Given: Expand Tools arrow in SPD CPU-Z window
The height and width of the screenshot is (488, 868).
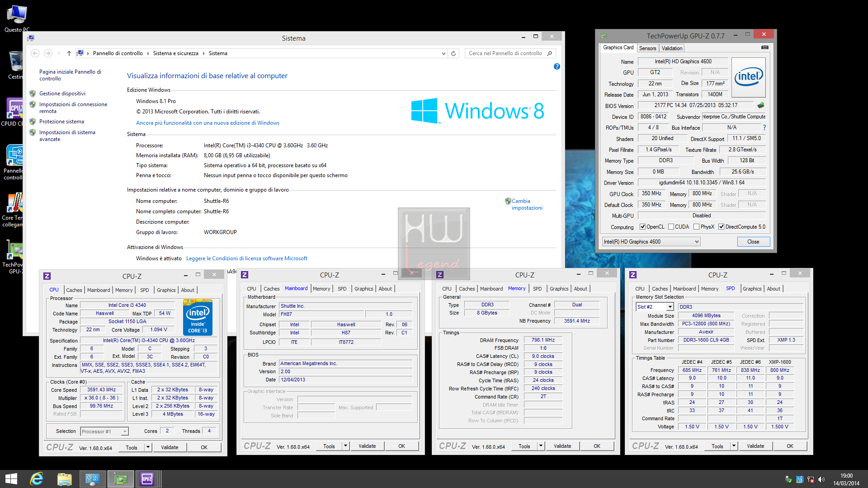Looking at the screenshot, I should tap(734, 446).
